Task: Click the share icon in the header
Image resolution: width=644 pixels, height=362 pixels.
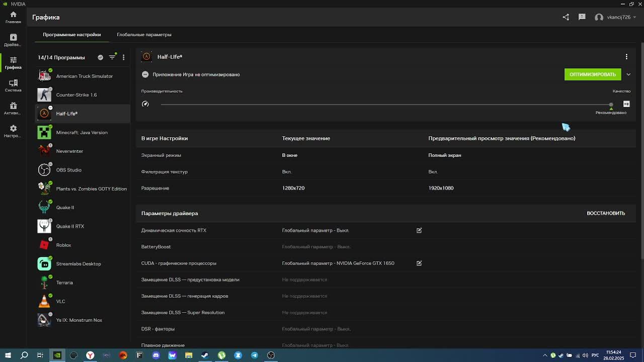Action: [566, 17]
